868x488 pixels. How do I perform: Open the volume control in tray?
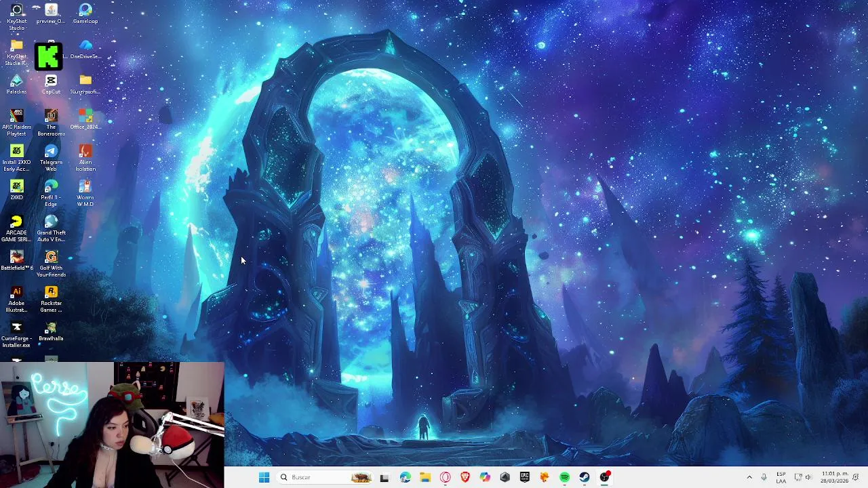click(x=808, y=477)
